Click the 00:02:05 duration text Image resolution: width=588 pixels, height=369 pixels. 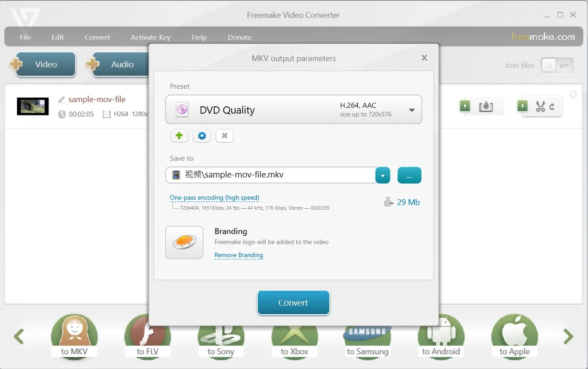pyautogui.click(x=81, y=114)
